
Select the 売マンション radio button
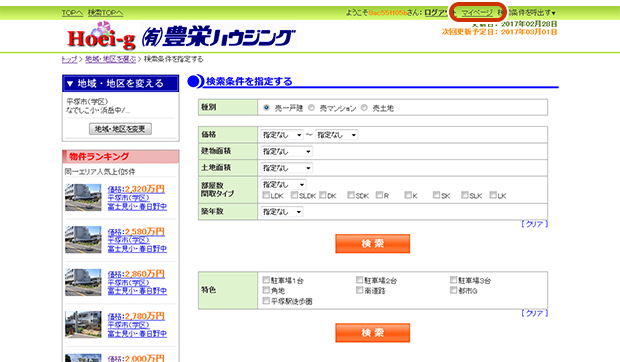coord(312,107)
